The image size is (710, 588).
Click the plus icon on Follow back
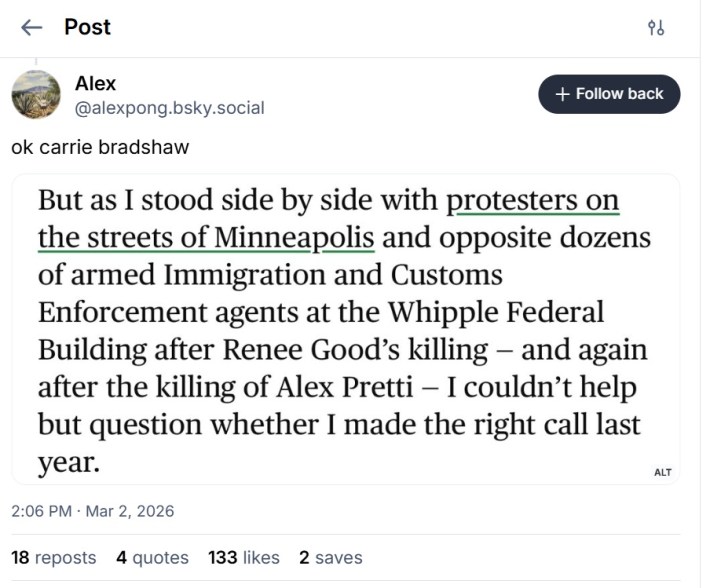[x=562, y=94]
